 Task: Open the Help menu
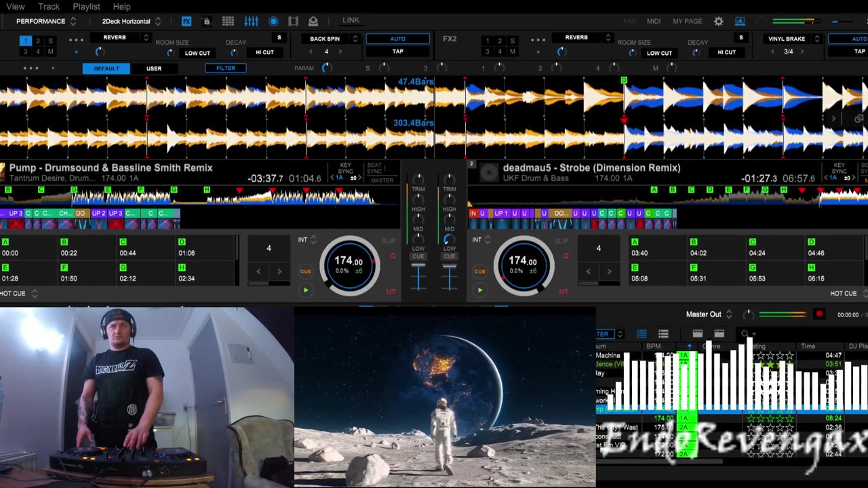click(122, 7)
